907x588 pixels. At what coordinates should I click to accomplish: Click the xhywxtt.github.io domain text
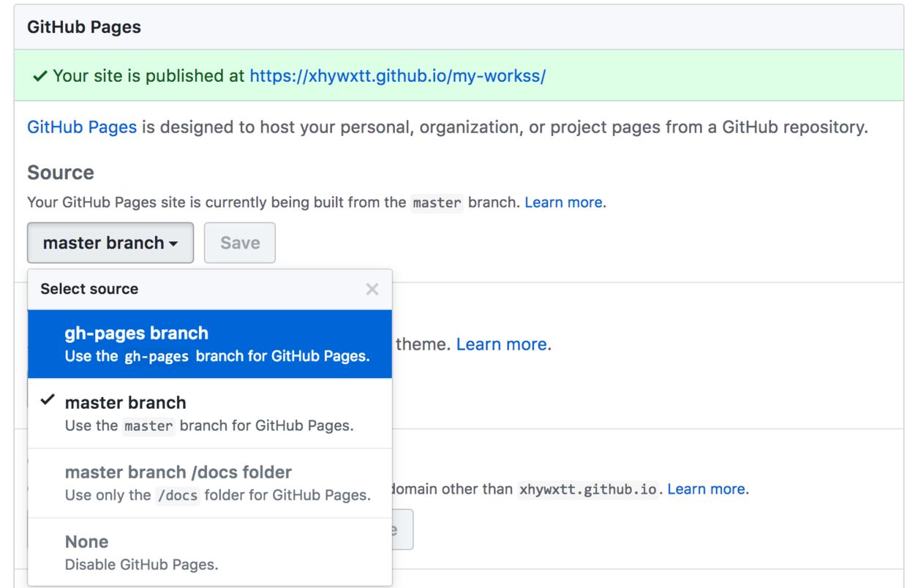[587, 489]
